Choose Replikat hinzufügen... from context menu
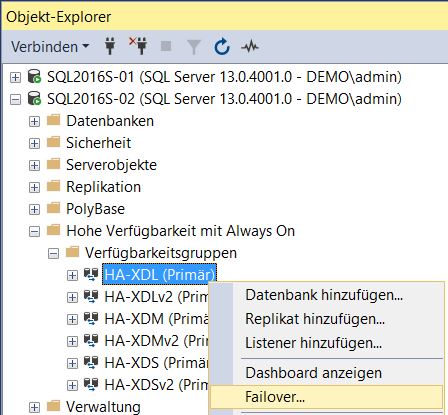Image resolution: width=448 pixels, height=415 pixels. click(x=327, y=319)
